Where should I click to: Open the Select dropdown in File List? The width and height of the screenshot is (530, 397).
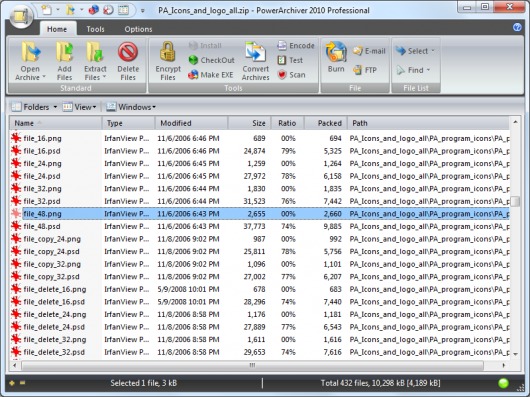tap(415, 51)
